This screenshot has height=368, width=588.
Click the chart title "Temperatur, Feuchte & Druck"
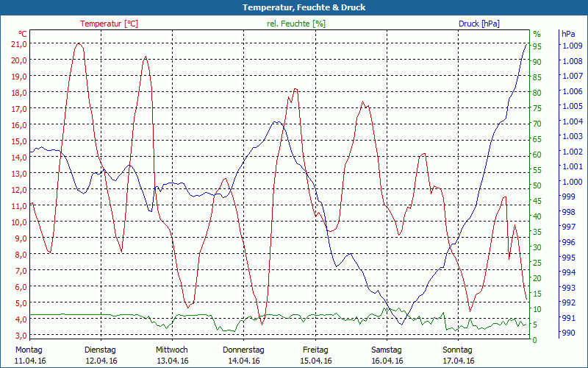coord(294,7)
